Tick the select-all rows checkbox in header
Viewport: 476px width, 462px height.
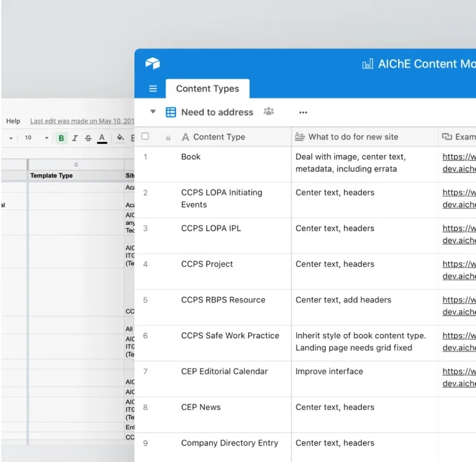(x=145, y=136)
